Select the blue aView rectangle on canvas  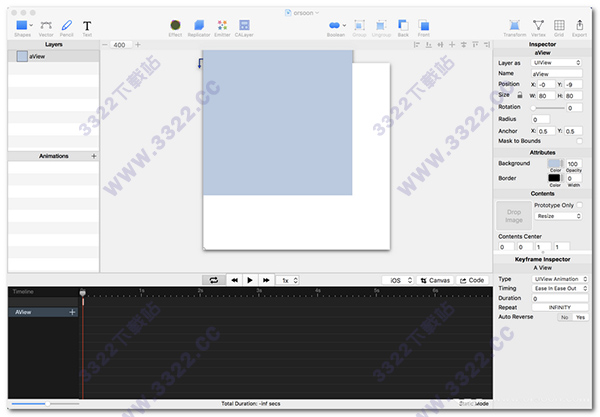(x=277, y=122)
